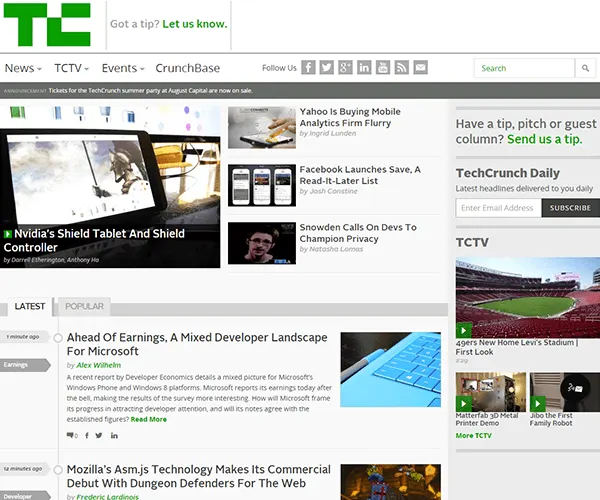Open RSS feed icon in Follow Us
The height and width of the screenshot is (500, 600).
click(x=401, y=68)
